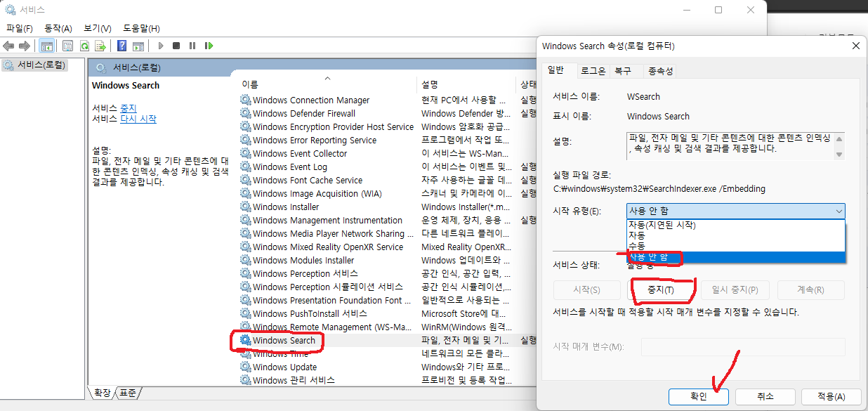Viewport: 868px width, 411px height.
Task: Click the gear icon next to Windows Defender Firewall
Action: pos(246,113)
